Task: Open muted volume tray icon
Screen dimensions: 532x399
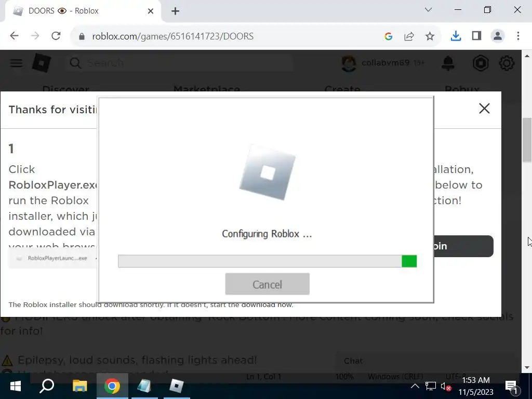Action: (x=446, y=387)
